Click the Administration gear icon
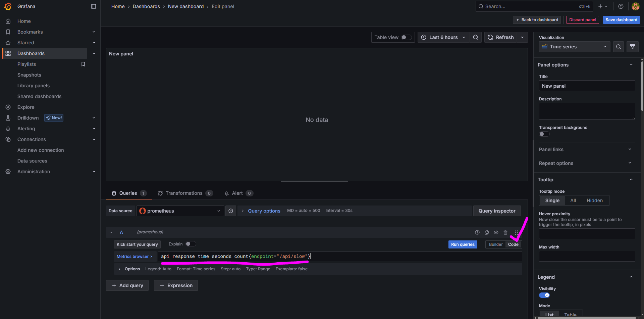 (8, 172)
